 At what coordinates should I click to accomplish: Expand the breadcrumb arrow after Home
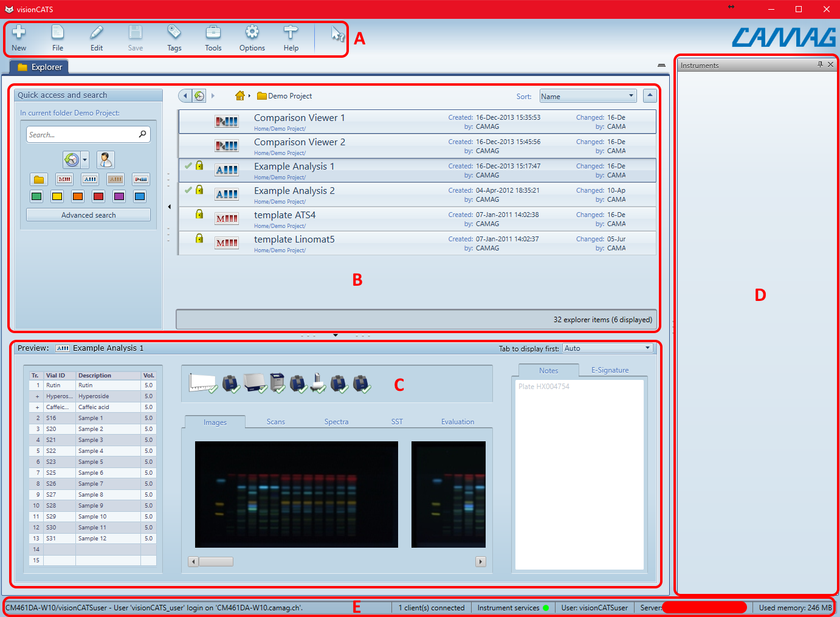(x=249, y=96)
